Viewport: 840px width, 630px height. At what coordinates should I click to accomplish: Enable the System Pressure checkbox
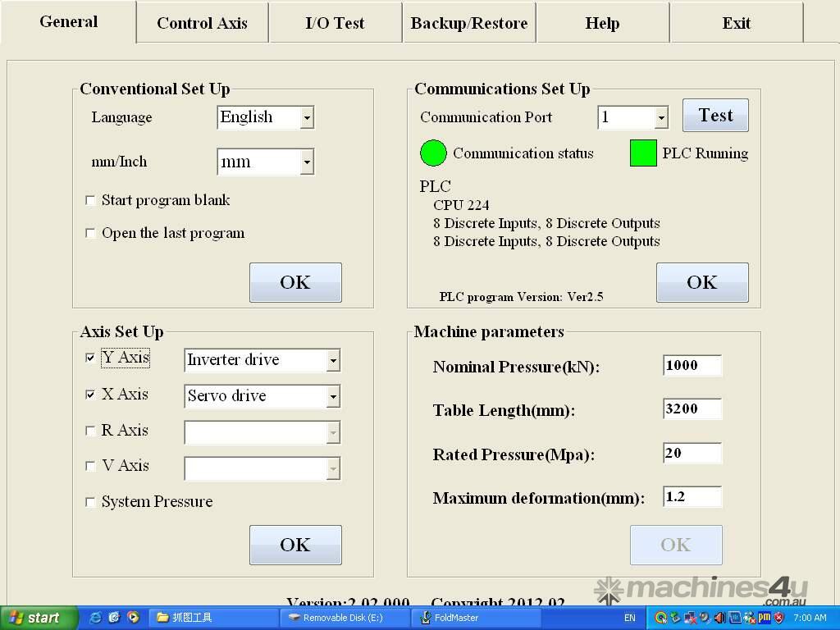[x=90, y=502]
